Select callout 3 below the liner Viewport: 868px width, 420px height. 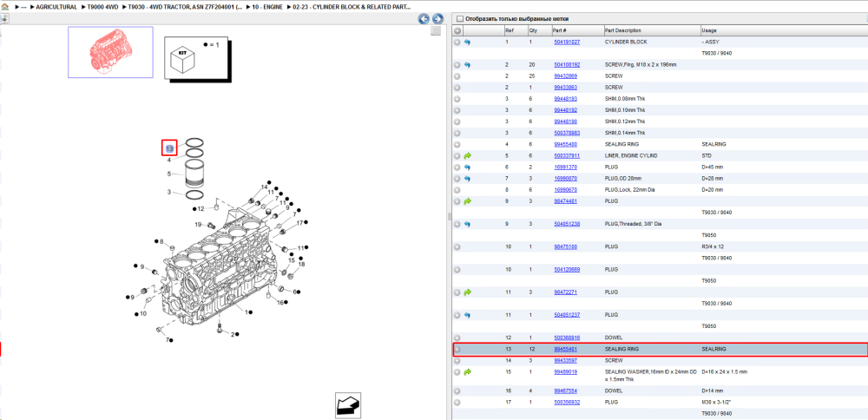click(169, 192)
